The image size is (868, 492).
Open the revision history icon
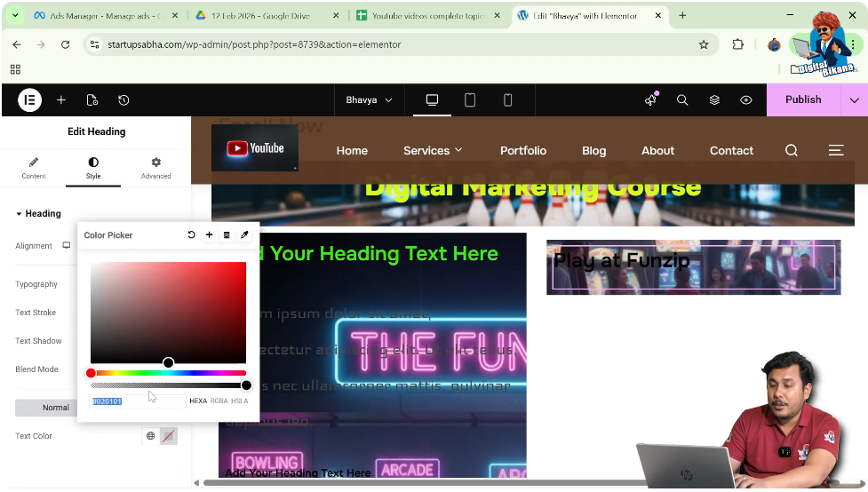click(x=123, y=100)
